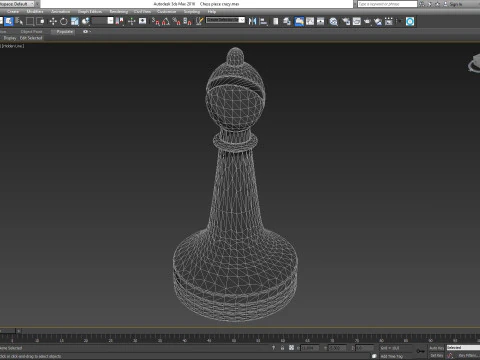Open the Modifiers menu
Viewport: 480px width, 360px height.
coord(35,11)
